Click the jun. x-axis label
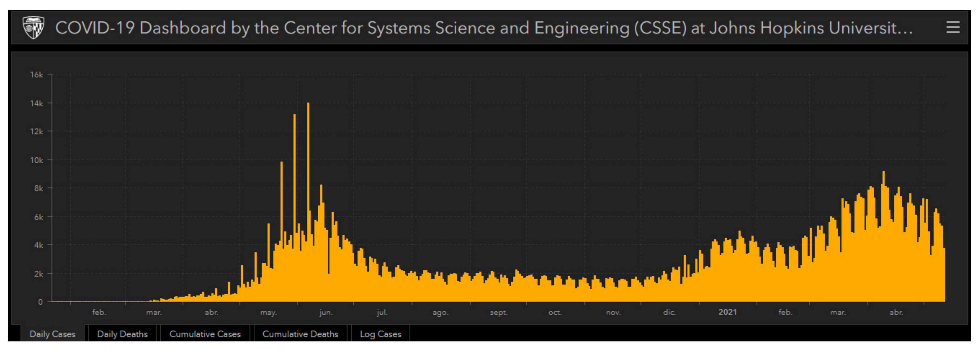The image size is (980, 350). tap(326, 312)
